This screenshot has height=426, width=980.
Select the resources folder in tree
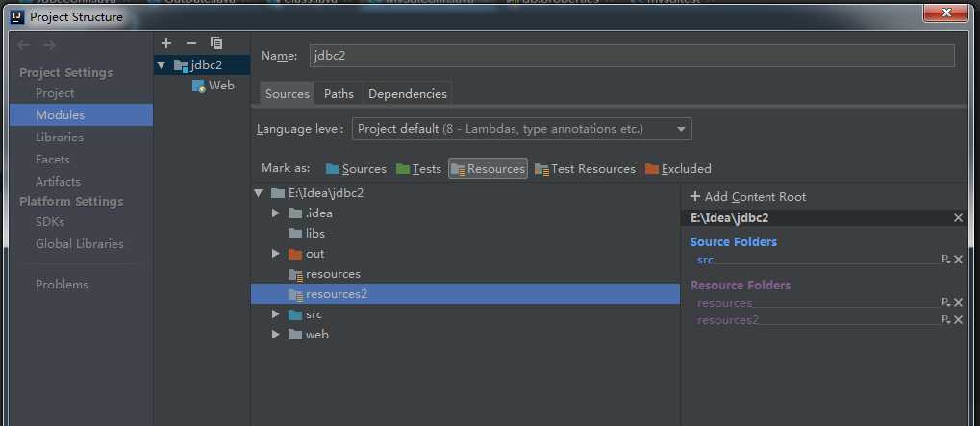pos(333,274)
